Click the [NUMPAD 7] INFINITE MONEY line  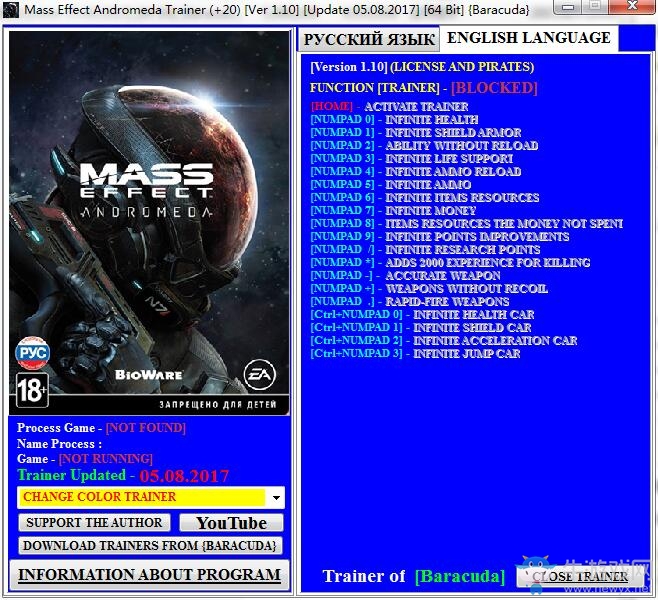393,211
